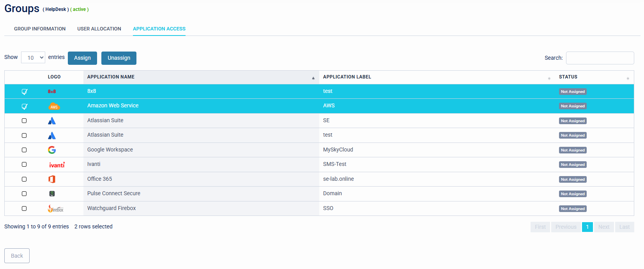644x269 pixels.
Task: Check the Atlassian Suite SE checkbox
Action: pyautogui.click(x=24, y=121)
